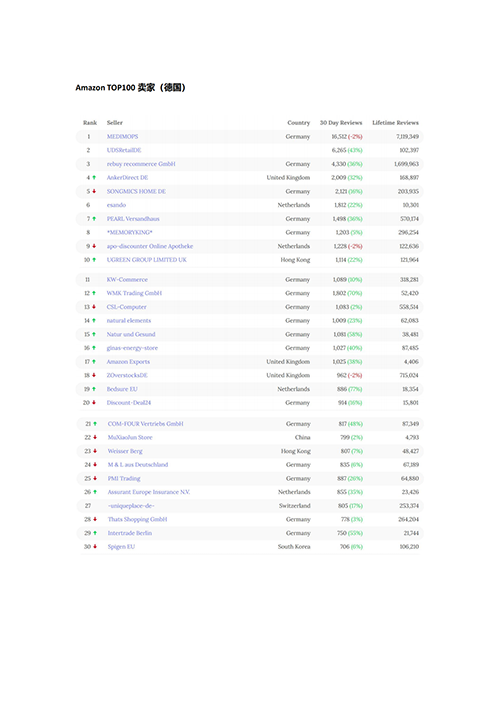Viewport: 500px width, 707px height.
Task: Click the UGREEN GROUP LIMITED UK link
Action: click(x=147, y=260)
